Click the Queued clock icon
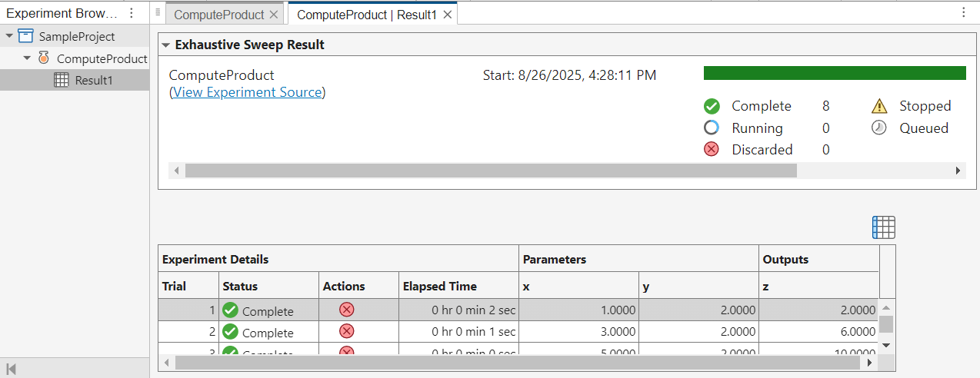980x378 pixels. pyautogui.click(x=879, y=128)
